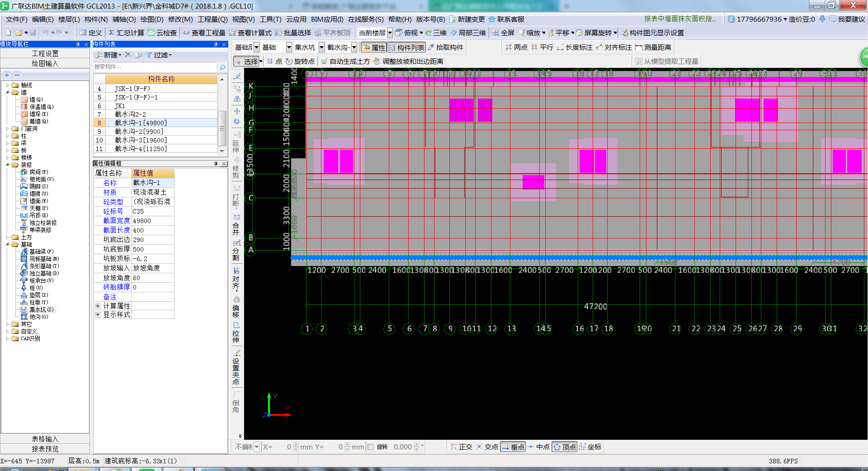Click the 报表预览 button
Image resolution: width=868 pixels, height=471 pixels.
coord(45,449)
